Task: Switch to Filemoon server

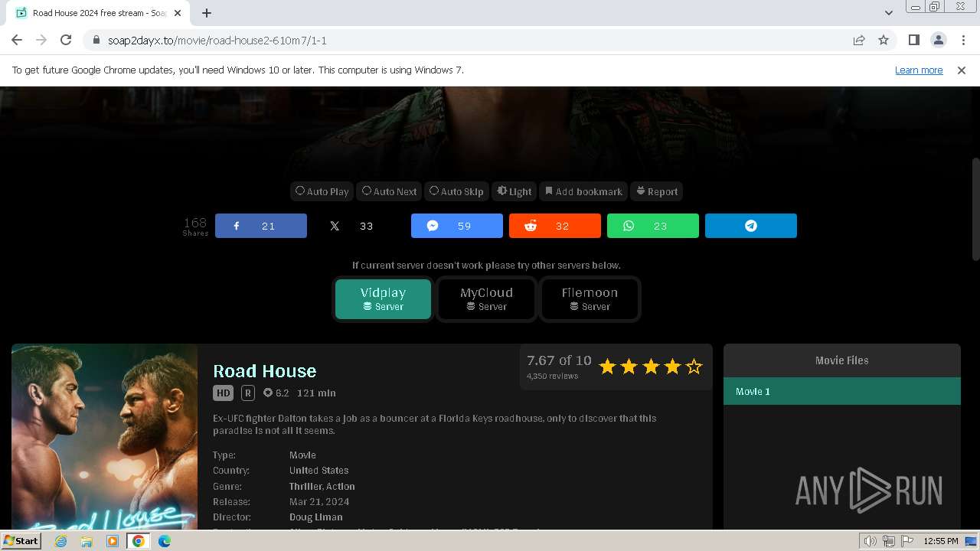Action: 590,298
